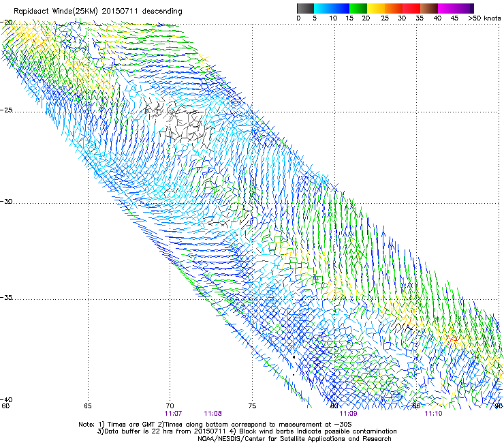504x443 pixels.
Task: Click the dark purple 45-50 knots segment
Action: 464,8
